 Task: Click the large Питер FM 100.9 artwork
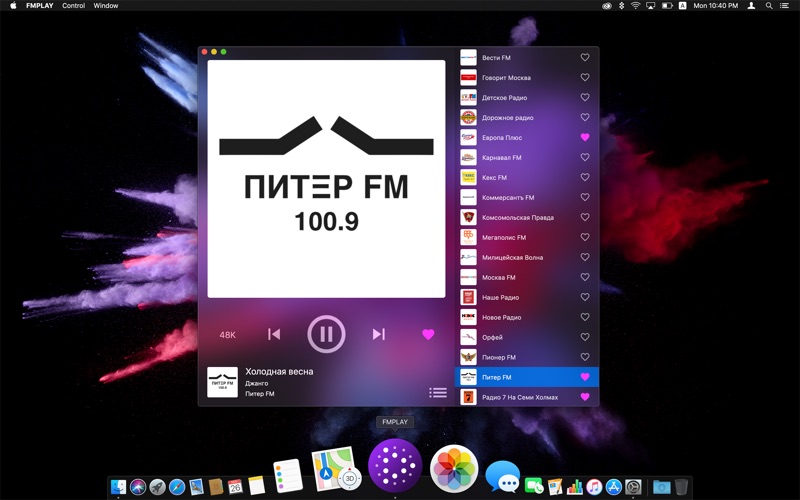tap(327, 179)
